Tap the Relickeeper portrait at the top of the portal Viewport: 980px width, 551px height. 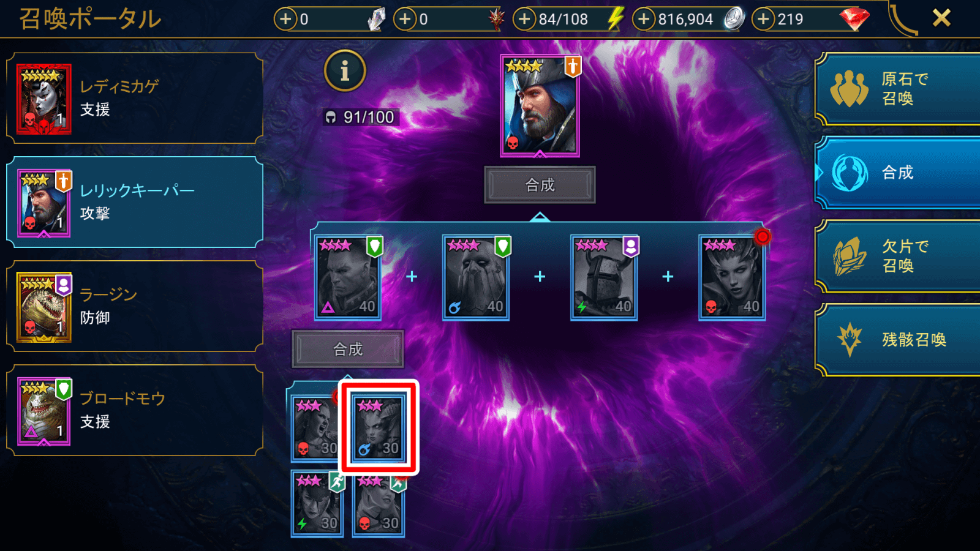[540, 105]
